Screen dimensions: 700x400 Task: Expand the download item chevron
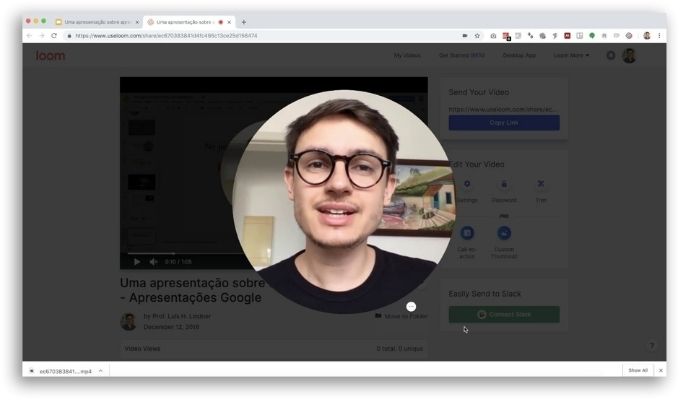click(x=101, y=371)
